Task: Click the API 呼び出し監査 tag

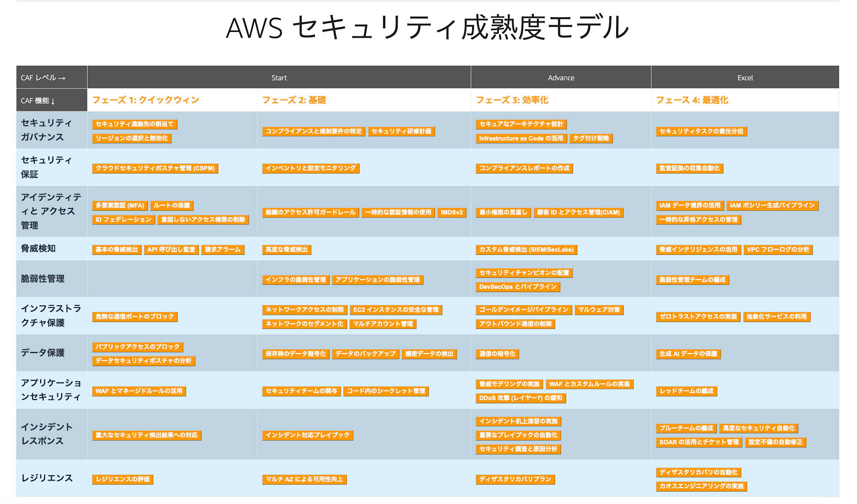Action: point(171,250)
